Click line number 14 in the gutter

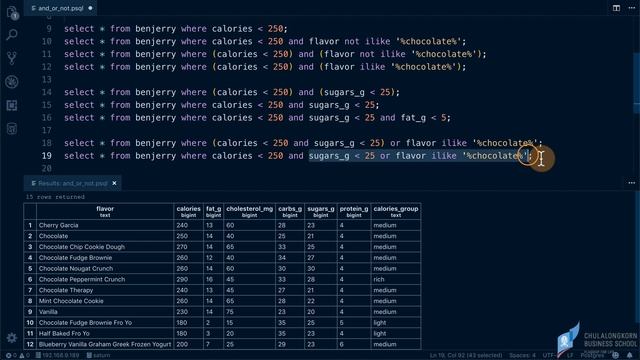[x=47, y=92]
